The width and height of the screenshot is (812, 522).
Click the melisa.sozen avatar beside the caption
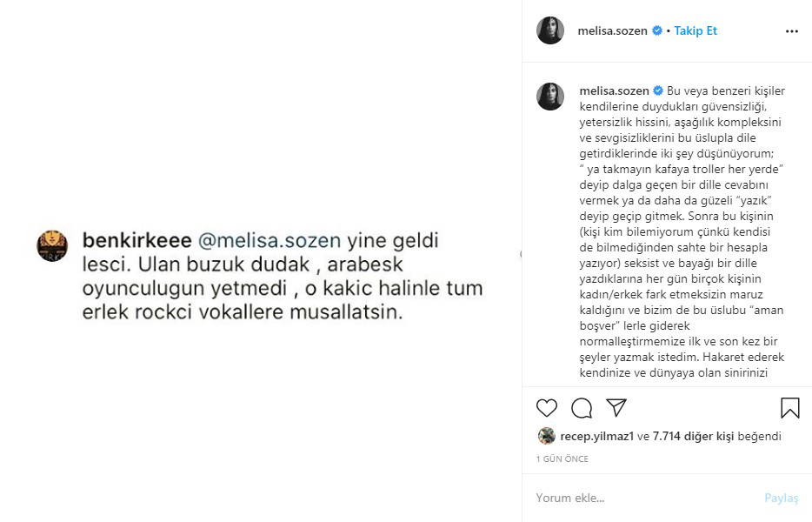click(550, 96)
